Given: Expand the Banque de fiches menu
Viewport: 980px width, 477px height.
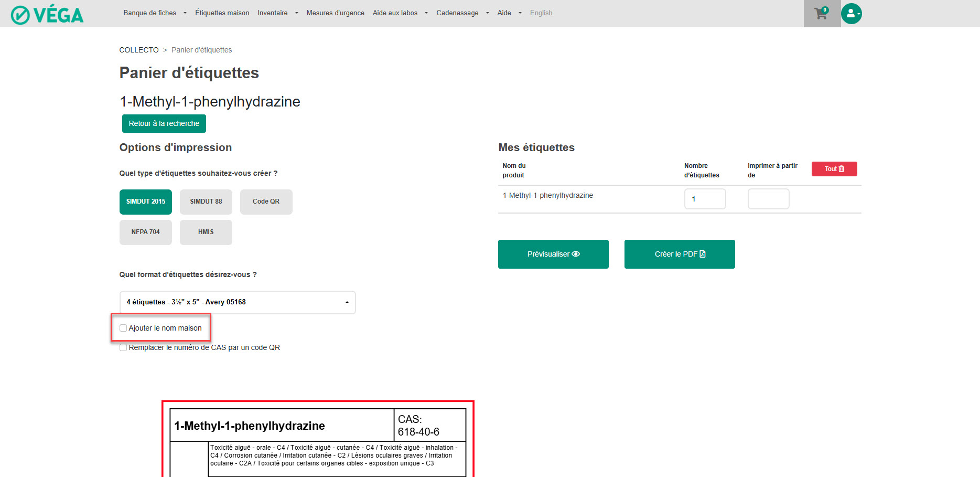Looking at the screenshot, I should click(x=154, y=13).
